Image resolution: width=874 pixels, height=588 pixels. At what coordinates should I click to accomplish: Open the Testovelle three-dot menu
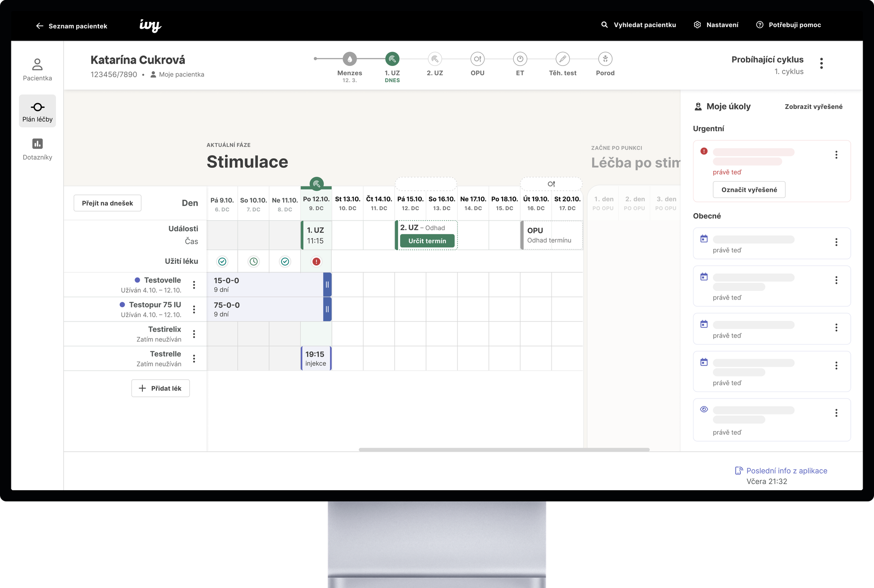(194, 285)
